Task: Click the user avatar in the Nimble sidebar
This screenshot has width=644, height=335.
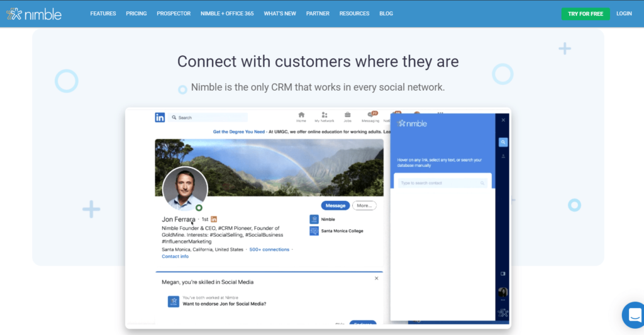Action: pyautogui.click(x=503, y=292)
